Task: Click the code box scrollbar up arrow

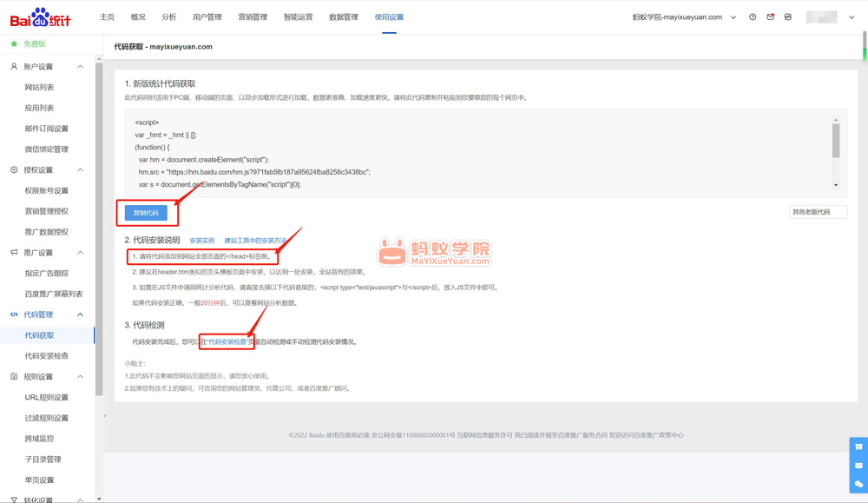Action: pos(836,120)
